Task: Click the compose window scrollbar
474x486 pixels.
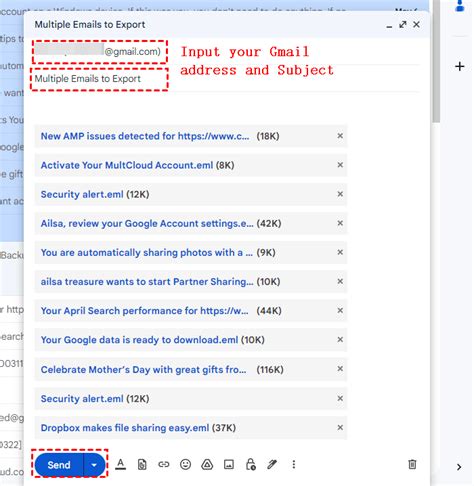Action: click(436, 62)
